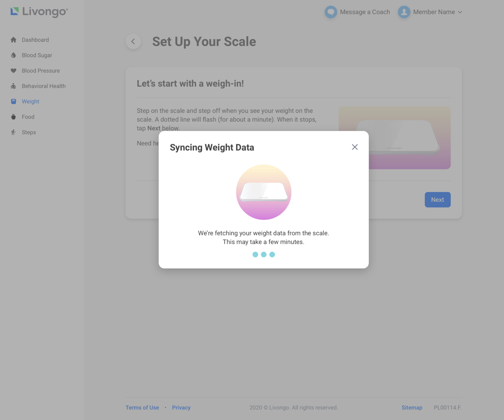504x420 pixels.
Task: Open Blood Pressure via the heart icon
Action: [x=14, y=70]
